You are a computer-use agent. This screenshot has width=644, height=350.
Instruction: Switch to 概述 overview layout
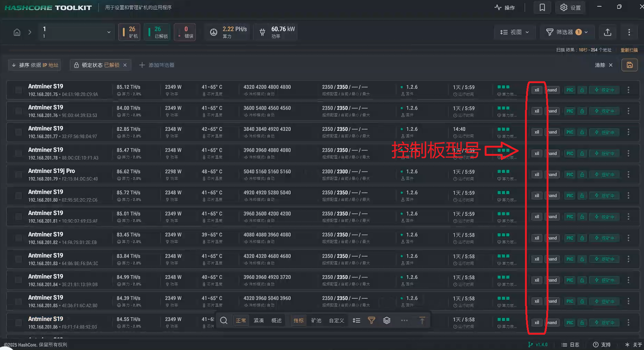point(276,321)
